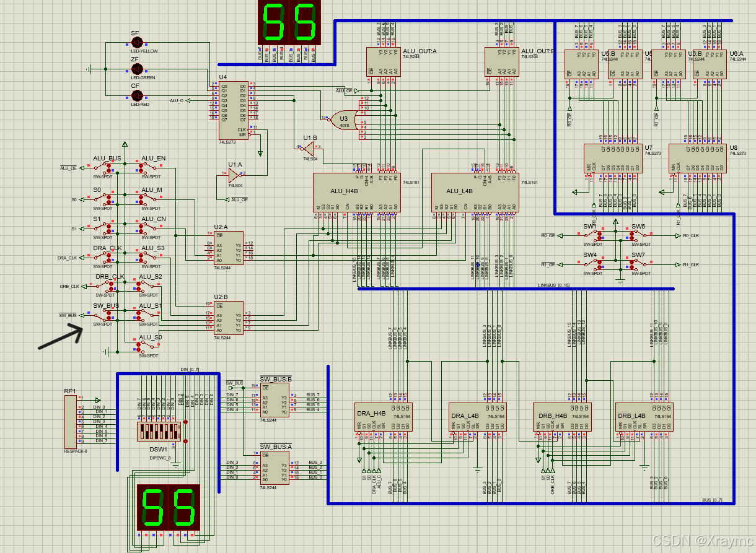Select the SW_BUS:B 74LS244 buffer
756x553 pixels.
point(275,400)
